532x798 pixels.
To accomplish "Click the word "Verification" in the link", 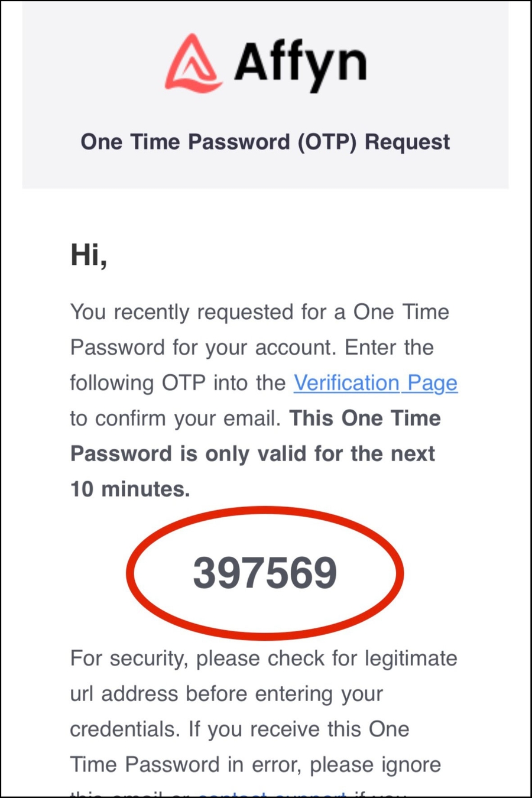I will (346, 383).
